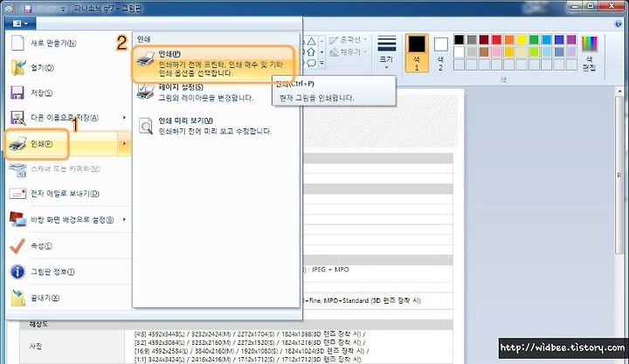Viewport: 629px width, 364px height.
Task: Choose 인쇄 미리 보기(V) in the submenu
Action: tap(215, 126)
